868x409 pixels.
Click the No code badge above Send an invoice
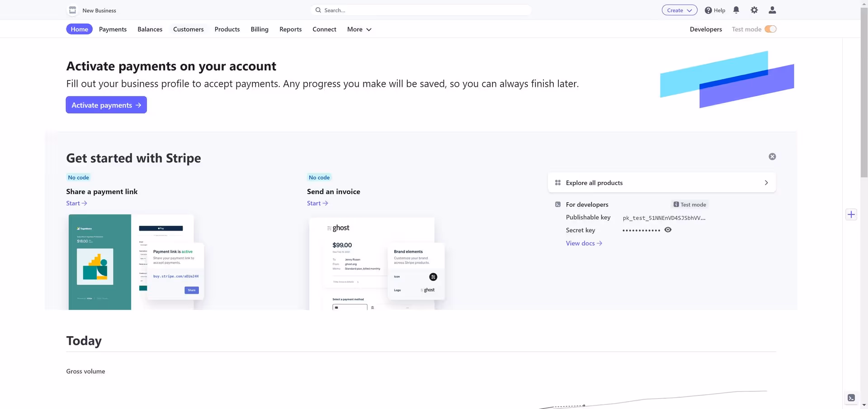[x=319, y=177]
